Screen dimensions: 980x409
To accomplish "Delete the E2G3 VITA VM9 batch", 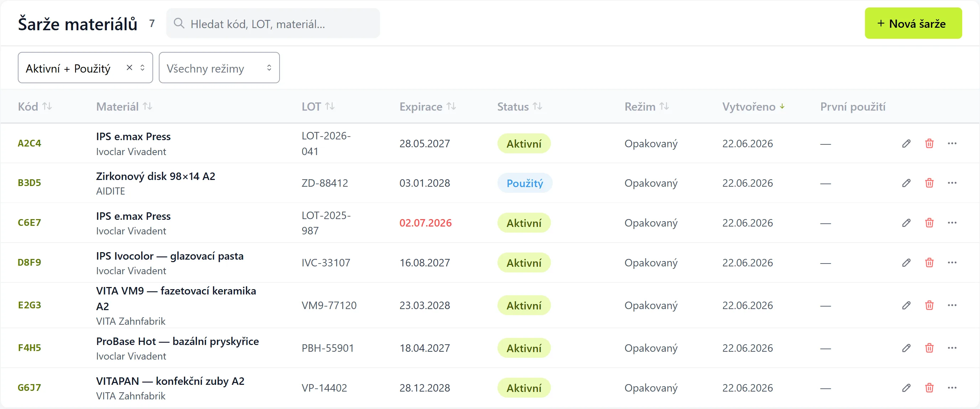I will (929, 305).
